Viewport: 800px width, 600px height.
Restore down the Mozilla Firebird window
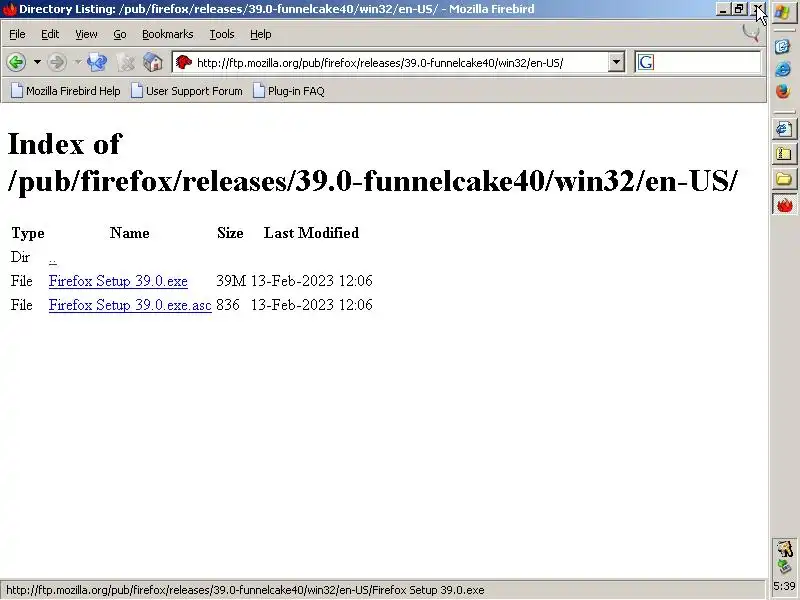point(739,9)
